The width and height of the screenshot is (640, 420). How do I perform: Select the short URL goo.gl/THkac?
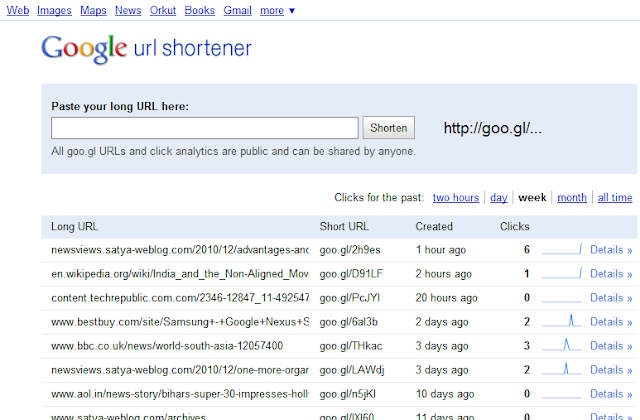point(351,346)
